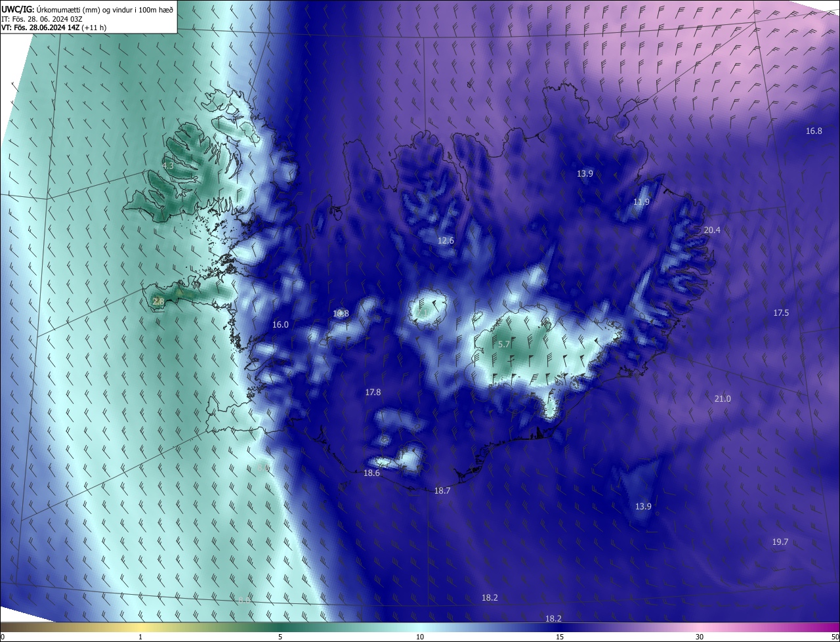
Task: Click the colour scale tick labelled 10
Action: coord(420,637)
